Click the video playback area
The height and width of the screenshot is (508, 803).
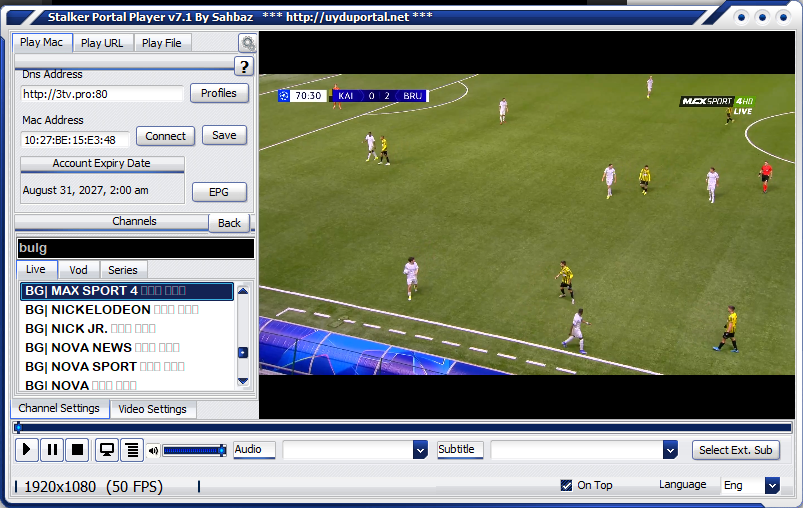tap(527, 225)
